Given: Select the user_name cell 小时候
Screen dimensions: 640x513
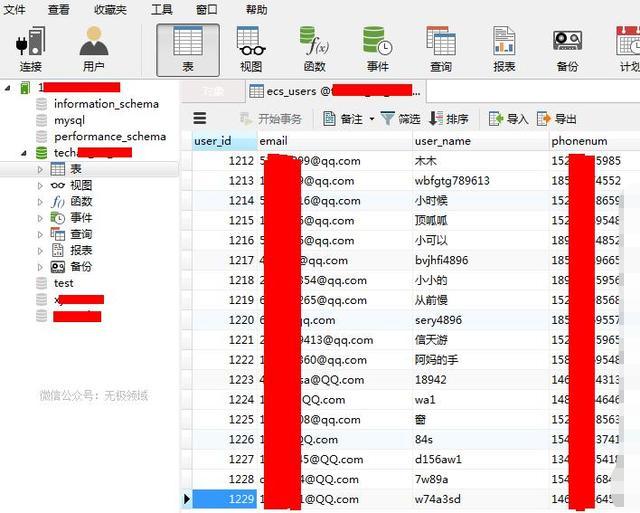Looking at the screenshot, I should point(480,201).
